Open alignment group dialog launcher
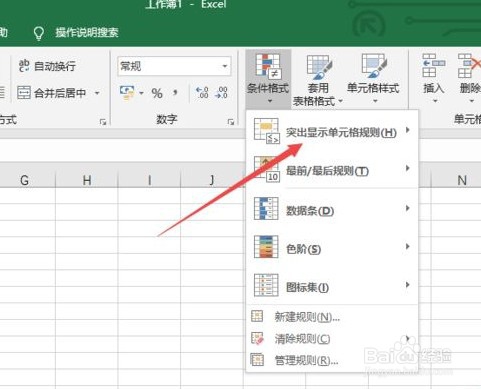481x389 pixels. point(103,122)
